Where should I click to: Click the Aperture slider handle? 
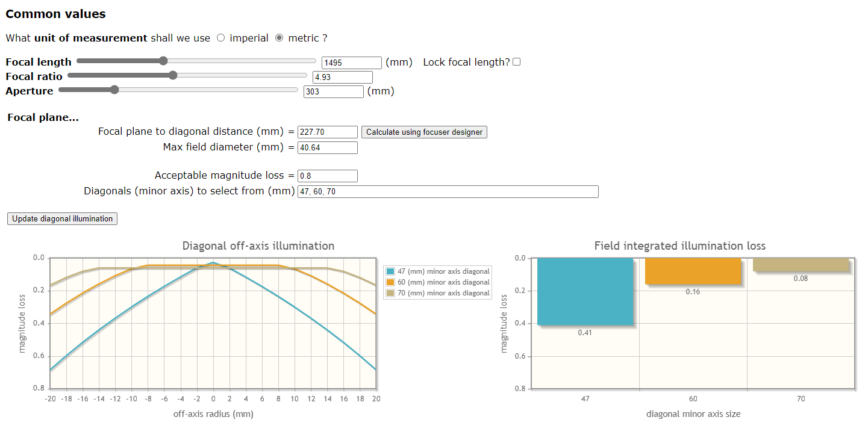point(114,90)
